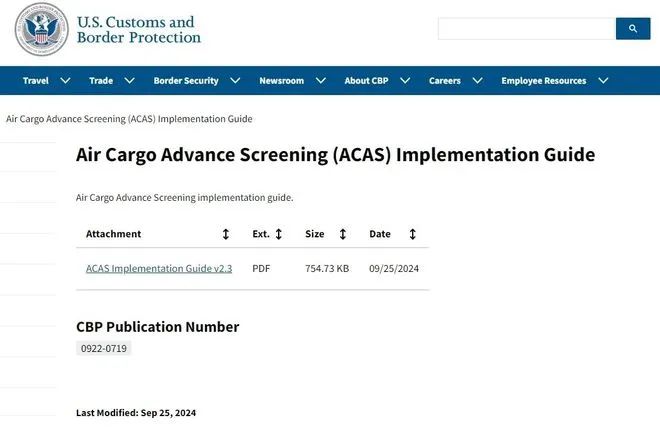Sort by Ext. column arrows
The image size is (660, 435).
pos(279,234)
